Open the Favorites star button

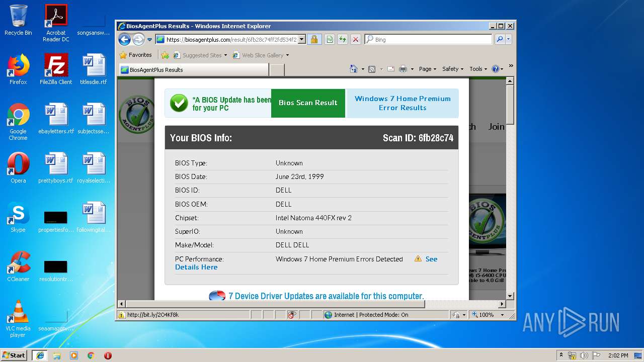pos(135,55)
